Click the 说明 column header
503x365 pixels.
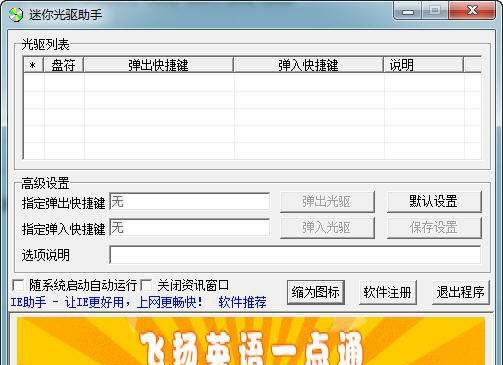point(423,65)
